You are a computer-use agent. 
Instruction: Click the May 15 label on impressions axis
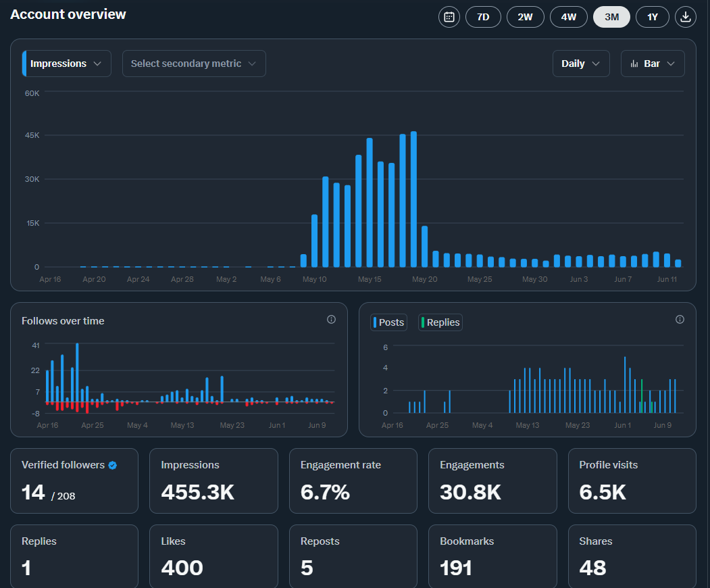tap(370, 279)
